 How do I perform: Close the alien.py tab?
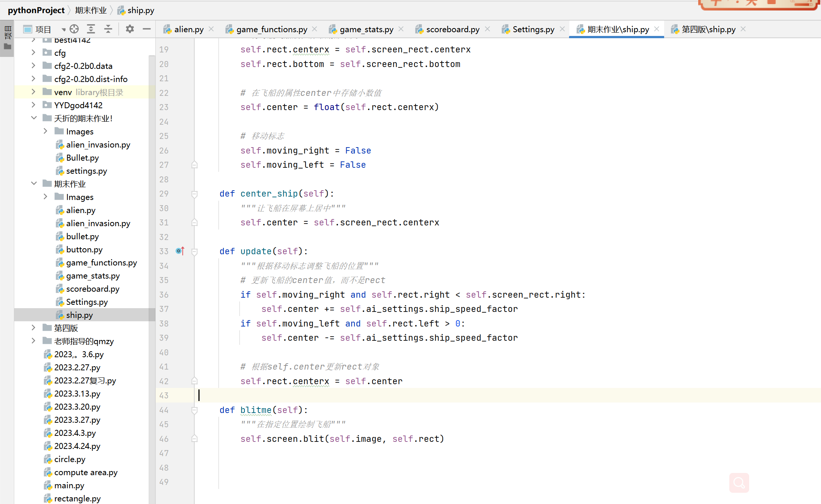(x=212, y=29)
